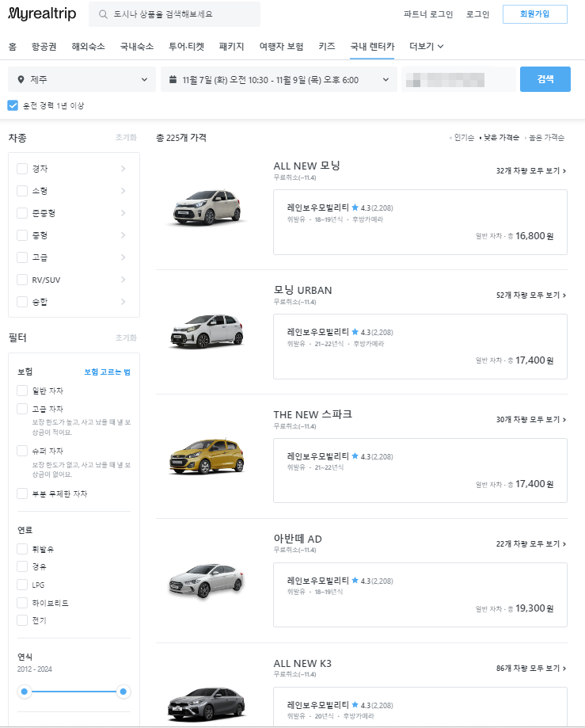
Task: Open the 항공권 tab
Action: point(44,47)
